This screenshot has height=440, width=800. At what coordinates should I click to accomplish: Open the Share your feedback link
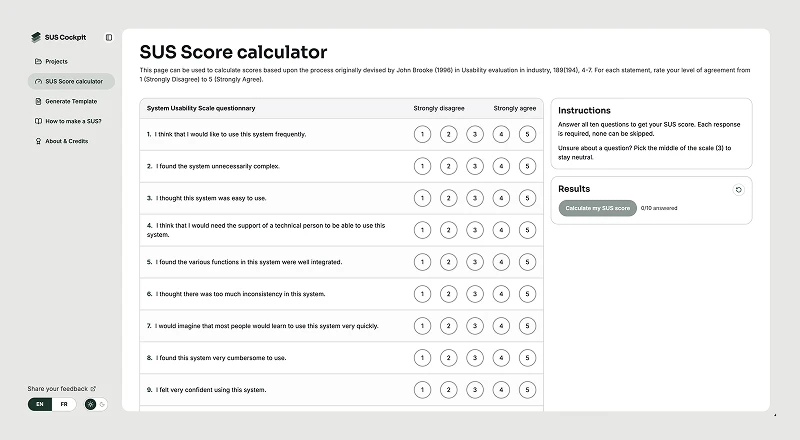pyautogui.click(x=62, y=388)
